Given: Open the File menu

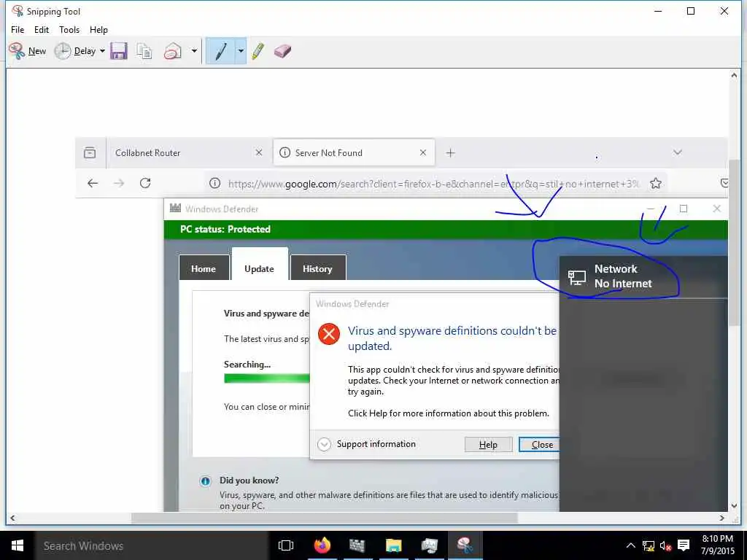Looking at the screenshot, I should click(18, 29).
